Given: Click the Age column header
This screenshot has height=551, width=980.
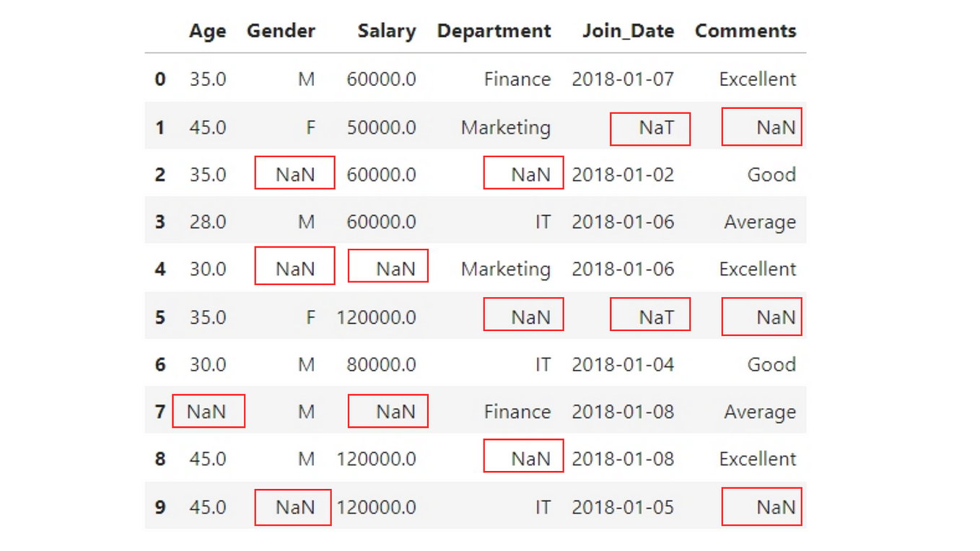Looking at the screenshot, I should (207, 31).
